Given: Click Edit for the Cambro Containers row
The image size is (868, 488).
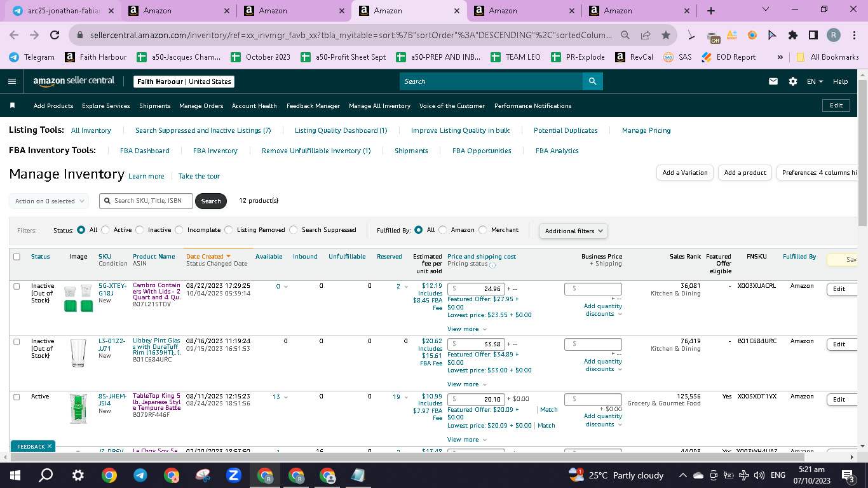Looking at the screenshot, I should (843, 289).
